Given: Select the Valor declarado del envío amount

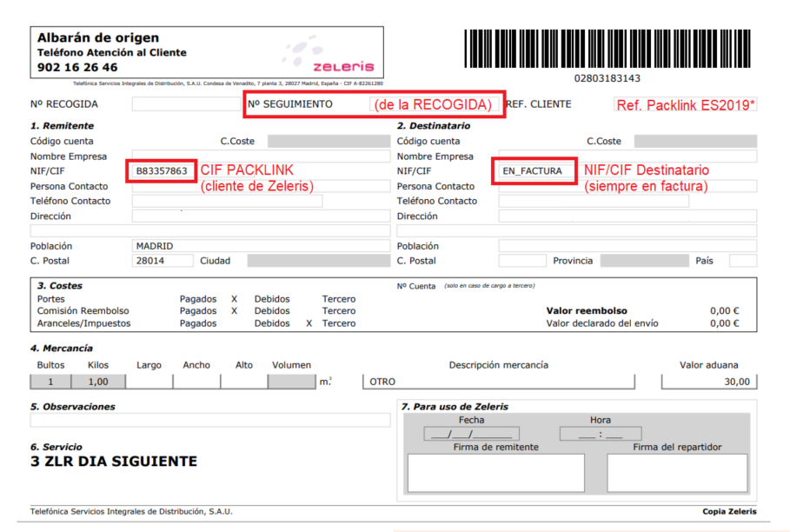Looking at the screenshot, I should point(725,323).
